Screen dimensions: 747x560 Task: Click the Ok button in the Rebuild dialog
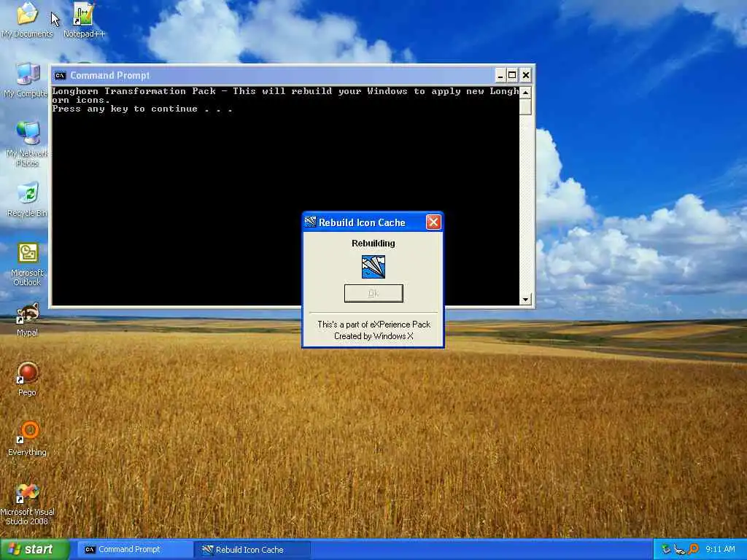pyautogui.click(x=373, y=293)
